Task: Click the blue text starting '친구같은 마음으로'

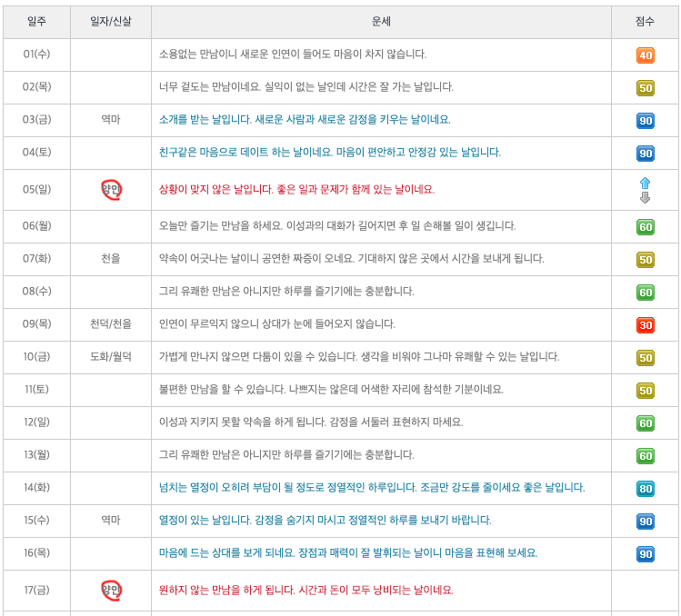Action: click(330, 153)
